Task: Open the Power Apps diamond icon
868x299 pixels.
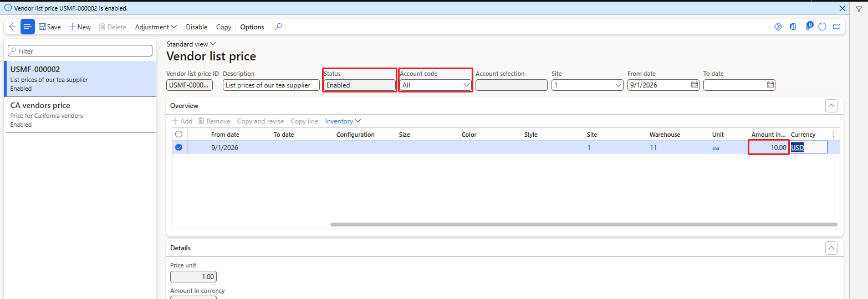Action: point(778,27)
